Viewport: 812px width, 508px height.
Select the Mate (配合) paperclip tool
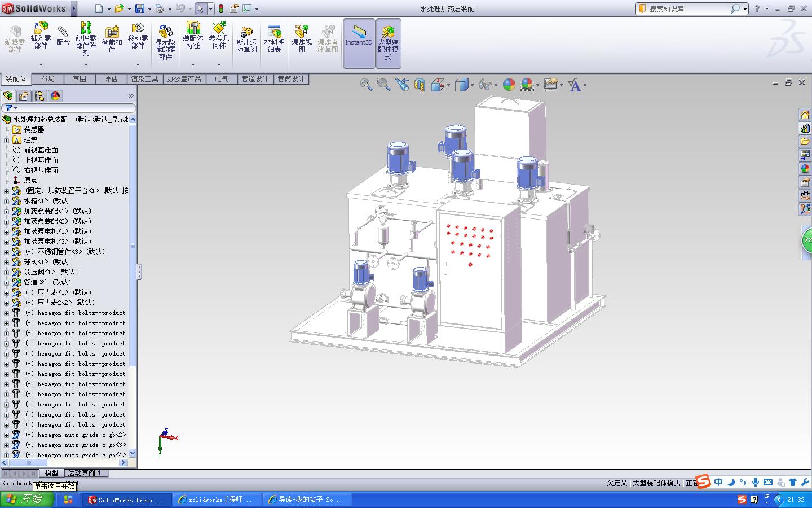coord(63,35)
